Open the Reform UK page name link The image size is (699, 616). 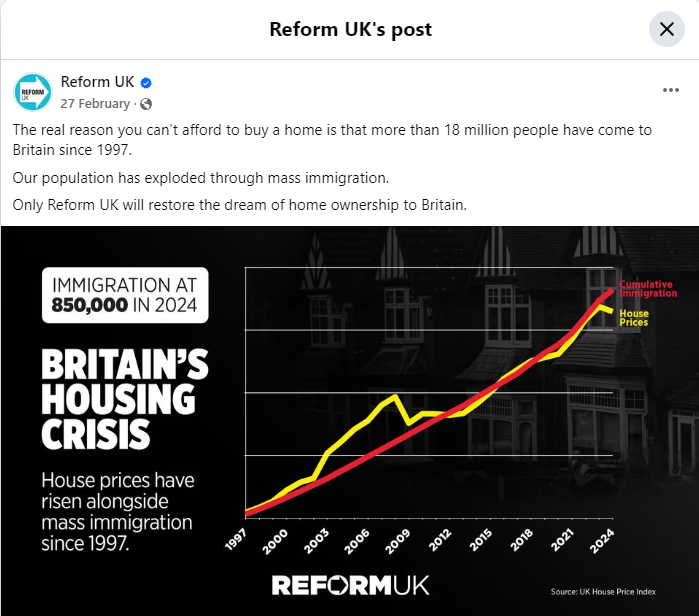(97, 82)
